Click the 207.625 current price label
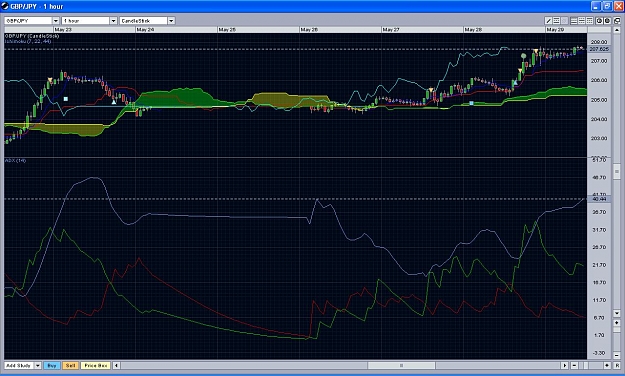This screenshot has width=625, height=376. (x=599, y=49)
